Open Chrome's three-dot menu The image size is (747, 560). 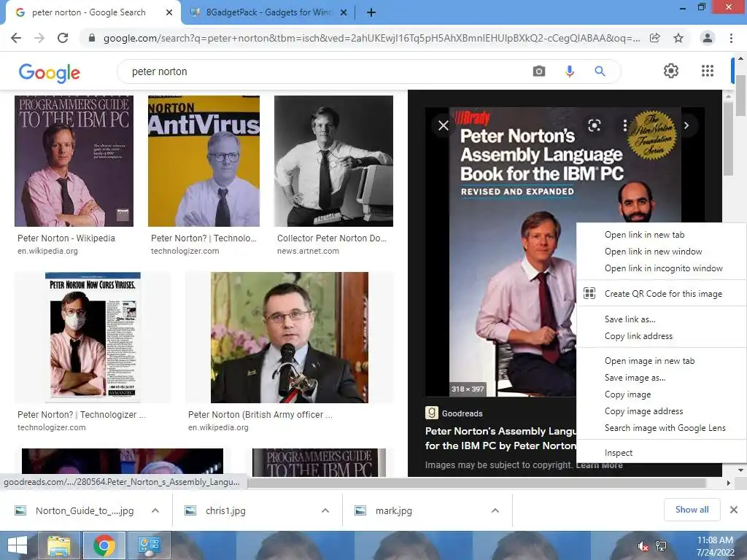coord(731,38)
